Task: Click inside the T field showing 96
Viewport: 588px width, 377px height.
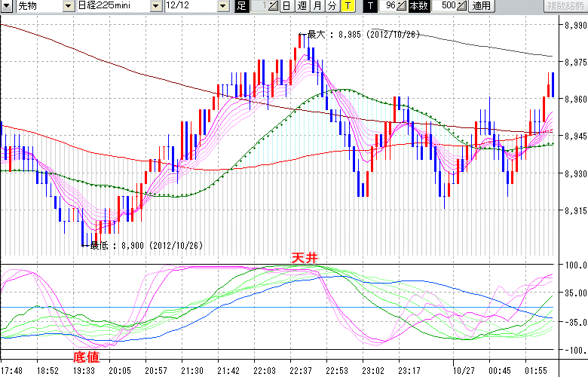Action: click(x=389, y=6)
